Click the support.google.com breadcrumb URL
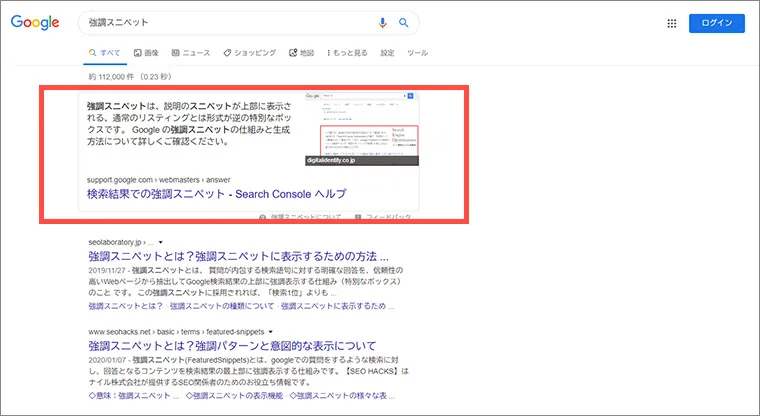760x416 pixels. click(x=158, y=180)
